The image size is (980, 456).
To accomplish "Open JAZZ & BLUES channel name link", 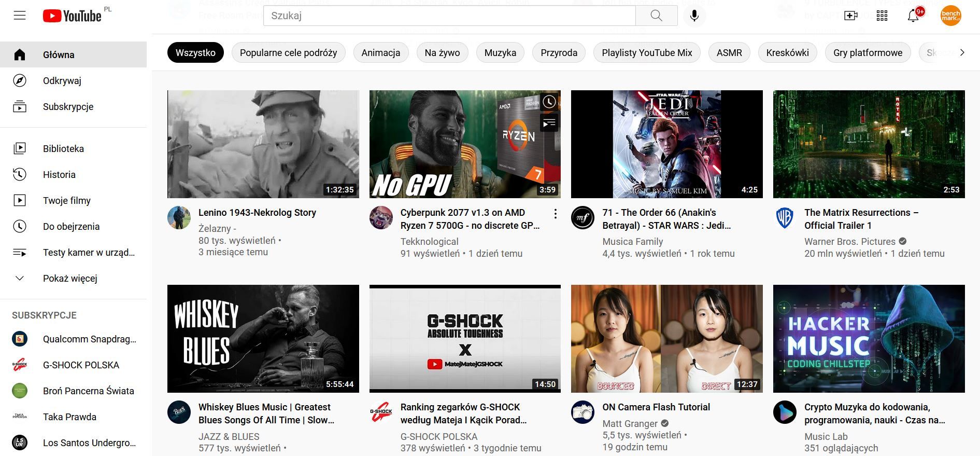I will tap(229, 437).
